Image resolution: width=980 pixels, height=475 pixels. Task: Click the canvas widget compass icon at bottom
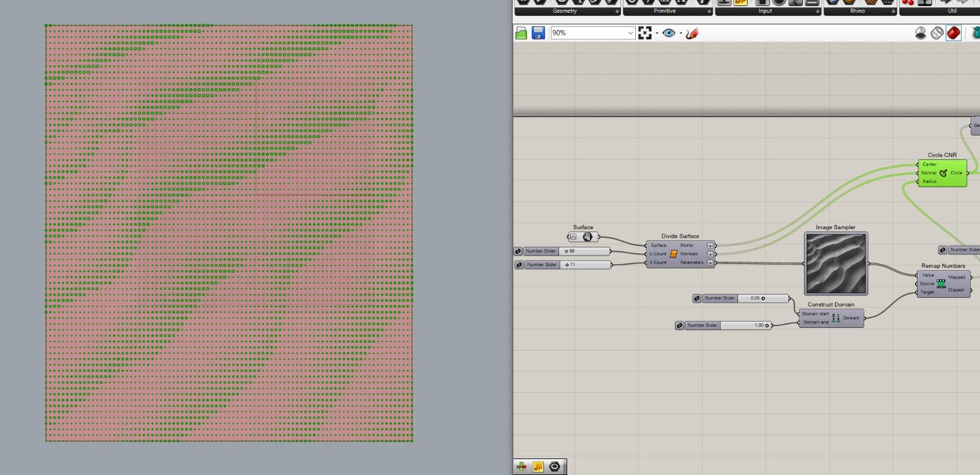[x=522, y=466]
